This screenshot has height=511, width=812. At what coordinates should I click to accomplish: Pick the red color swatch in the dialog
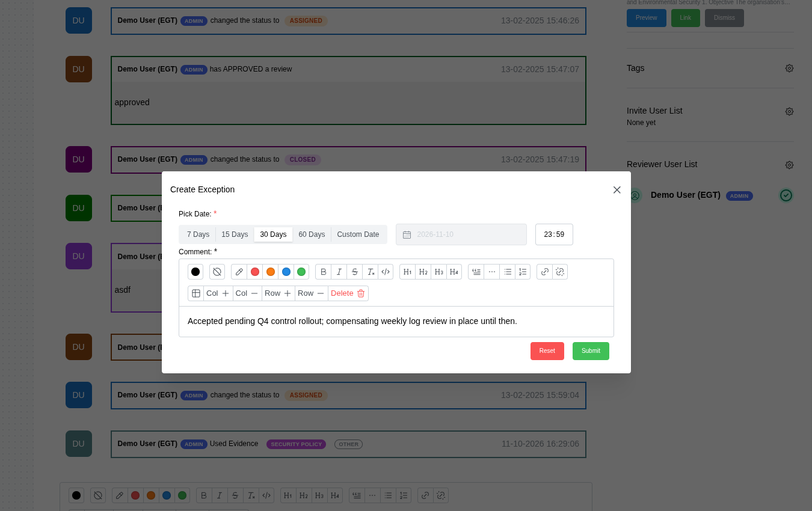255,272
